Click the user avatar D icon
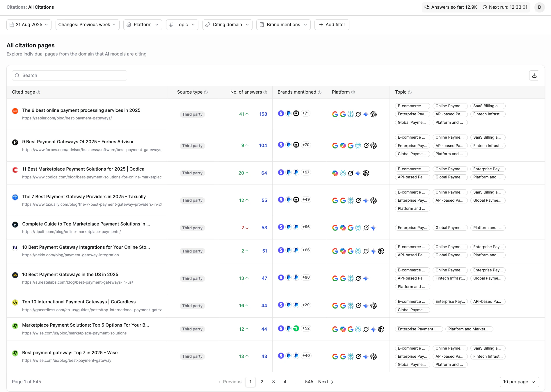The width and height of the screenshot is (551, 392). 539,7
